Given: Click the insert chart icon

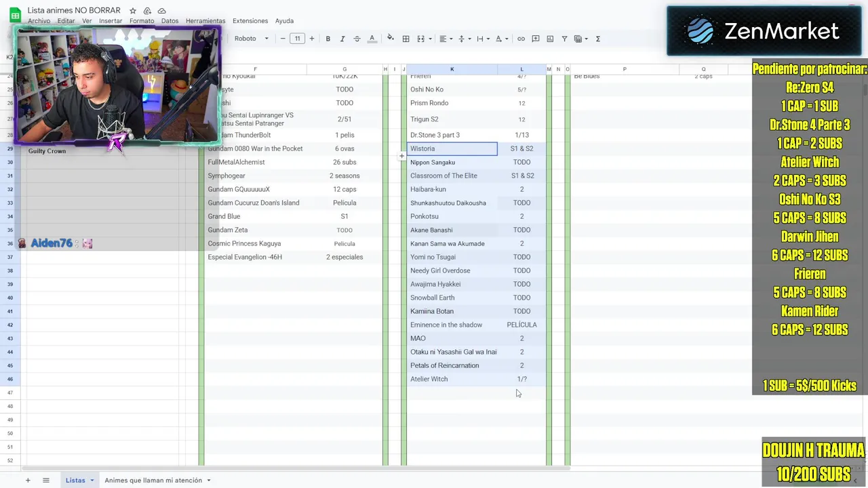Looking at the screenshot, I should (x=550, y=39).
